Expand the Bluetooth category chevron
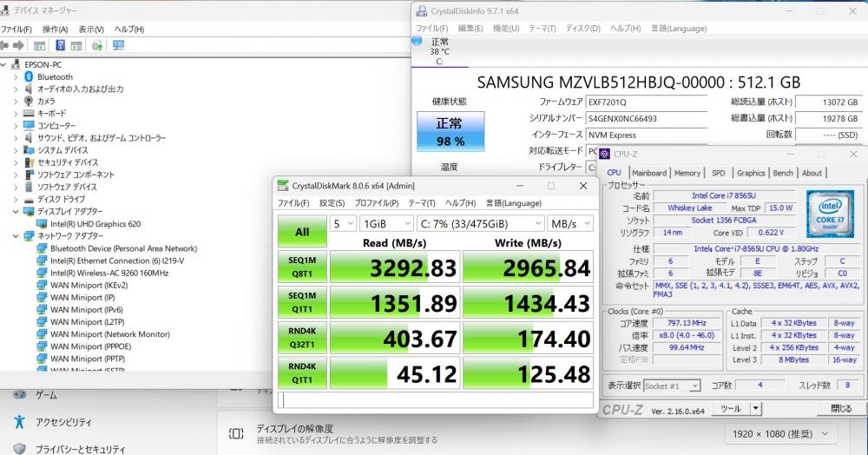This screenshot has width=868, height=455. point(16,77)
